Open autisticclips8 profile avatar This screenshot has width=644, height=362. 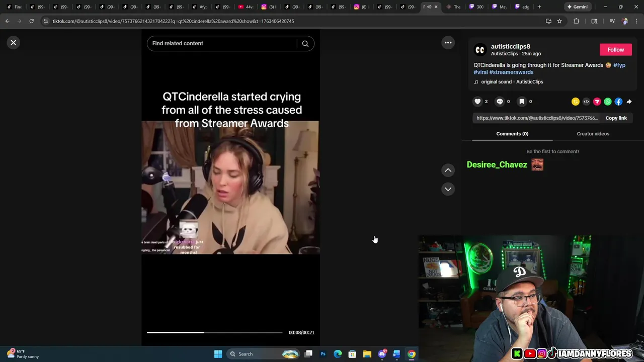point(480,50)
